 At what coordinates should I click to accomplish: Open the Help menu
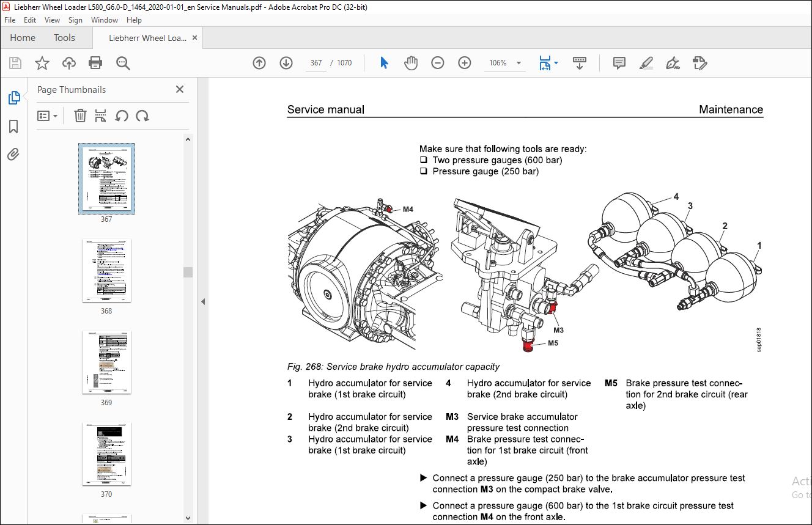(134, 20)
